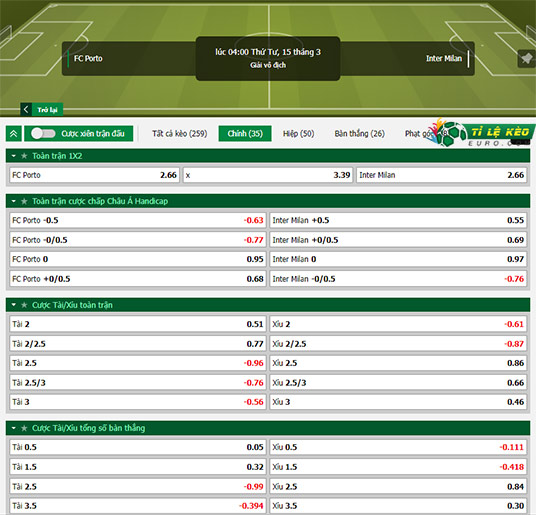Select Tài 2.5 bet at -0.96

[x=138, y=363]
